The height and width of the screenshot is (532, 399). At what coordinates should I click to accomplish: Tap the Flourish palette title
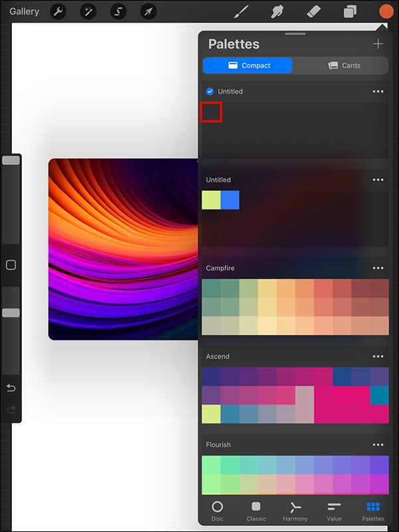pos(218,445)
